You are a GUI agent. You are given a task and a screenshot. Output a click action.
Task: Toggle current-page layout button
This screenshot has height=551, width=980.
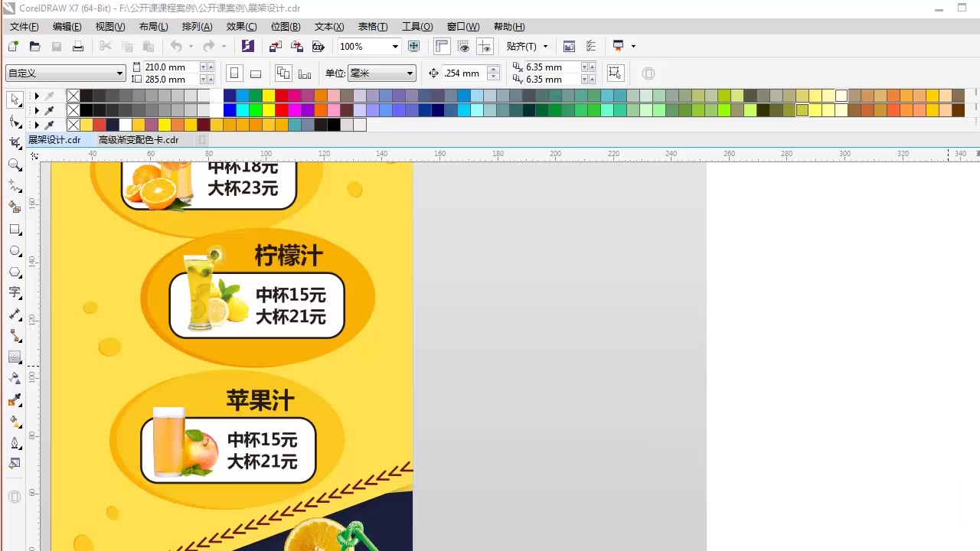(305, 73)
